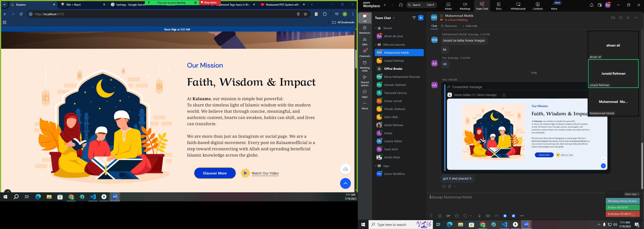Click the Zoom chat vertical scrollbar
Image resolution: width=644 pixels, height=229 pixels.
pos(642,166)
